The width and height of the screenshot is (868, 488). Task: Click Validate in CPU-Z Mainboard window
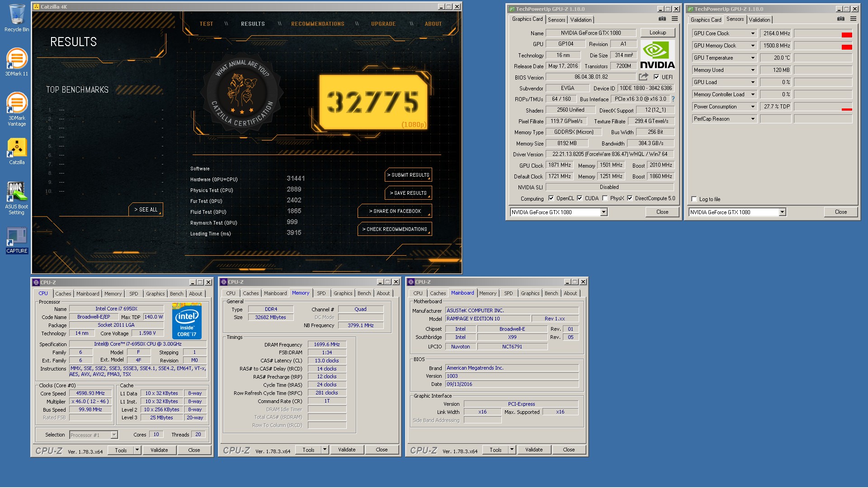533,450
